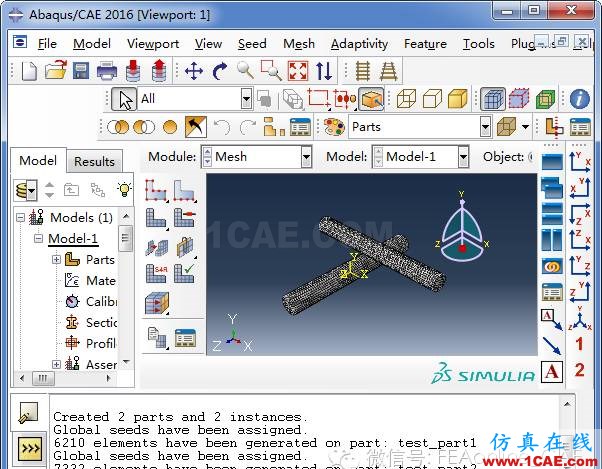Image resolution: width=602 pixels, height=469 pixels.
Task: Toggle hidden line render style
Action: click(x=432, y=99)
